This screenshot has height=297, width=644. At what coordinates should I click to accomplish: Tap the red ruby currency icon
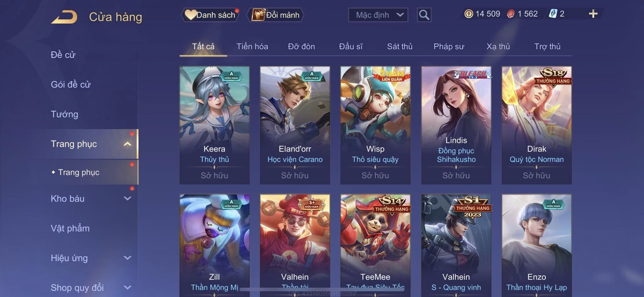point(511,14)
